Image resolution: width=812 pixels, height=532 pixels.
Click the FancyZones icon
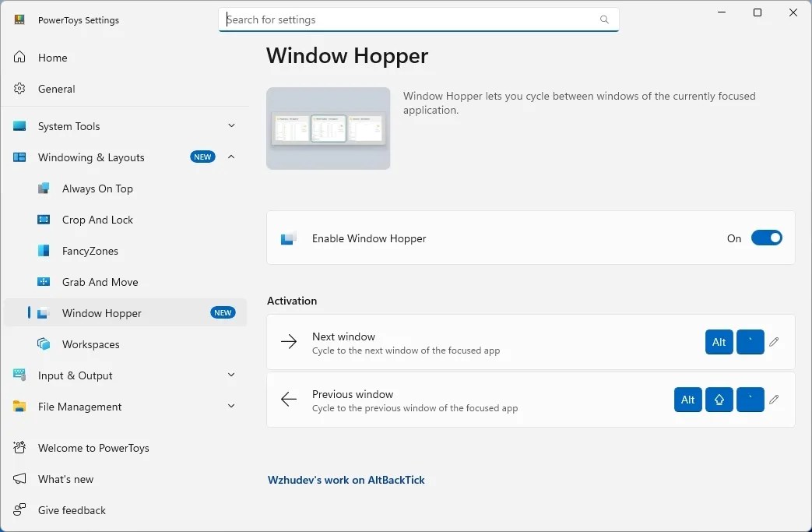coord(44,251)
